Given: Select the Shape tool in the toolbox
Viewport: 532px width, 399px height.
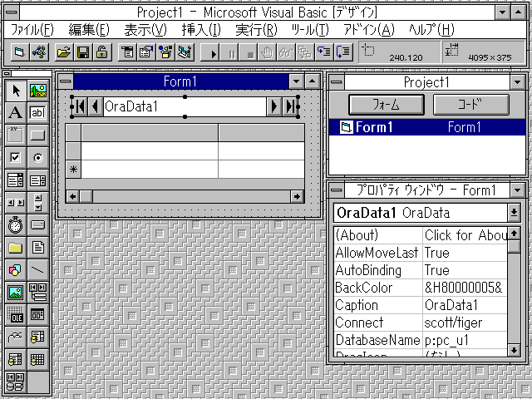Looking at the screenshot, I should pos(16,269).
